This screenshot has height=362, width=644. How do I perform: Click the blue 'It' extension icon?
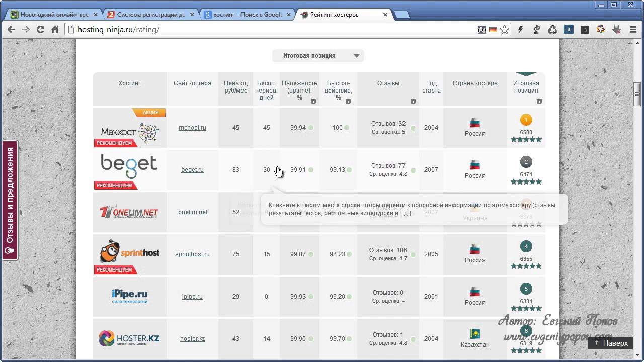569,30
